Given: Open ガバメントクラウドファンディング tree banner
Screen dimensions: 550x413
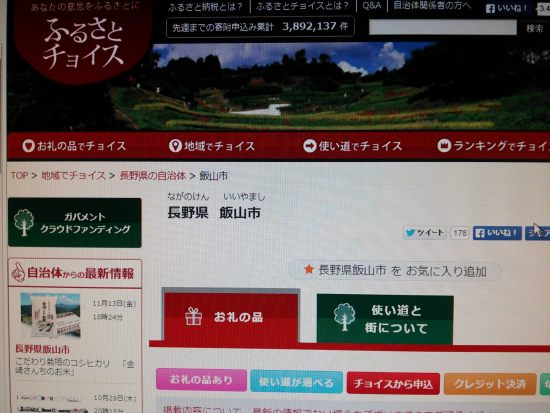Looking at the screenshot, I should [75, 223].
